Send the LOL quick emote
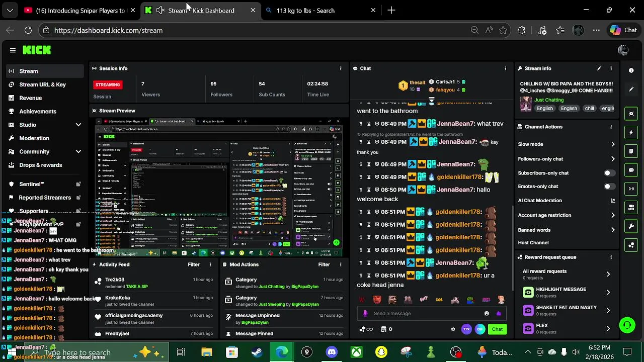Screen dimensions: 644x362 (439, 300)
